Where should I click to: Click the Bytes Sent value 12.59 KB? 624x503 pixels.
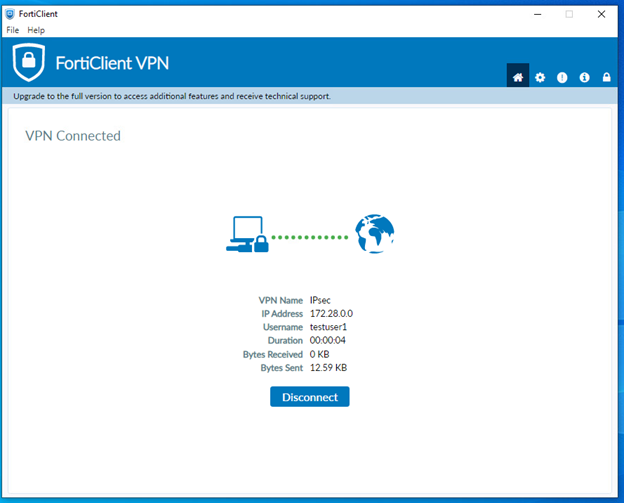[328, 368]
